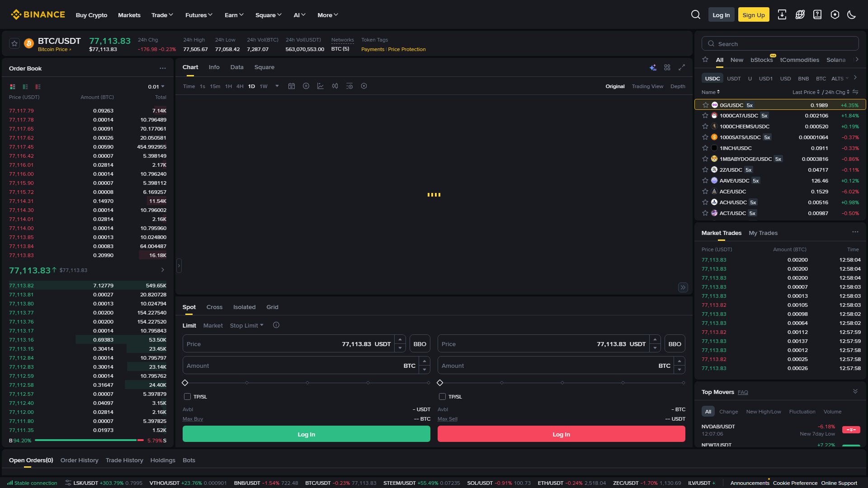Switch to the Depth chart view
This screenshot has height=488, width=868.
678,86
